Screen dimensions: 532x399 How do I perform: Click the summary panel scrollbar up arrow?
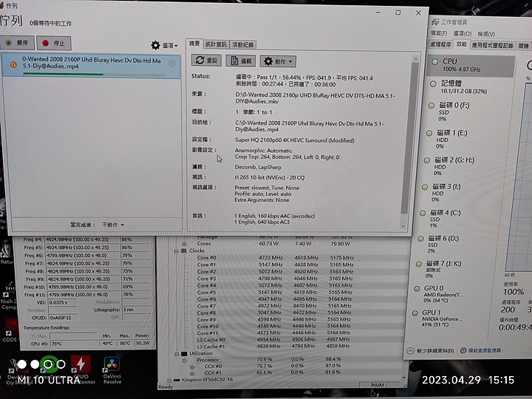(415, 59)
